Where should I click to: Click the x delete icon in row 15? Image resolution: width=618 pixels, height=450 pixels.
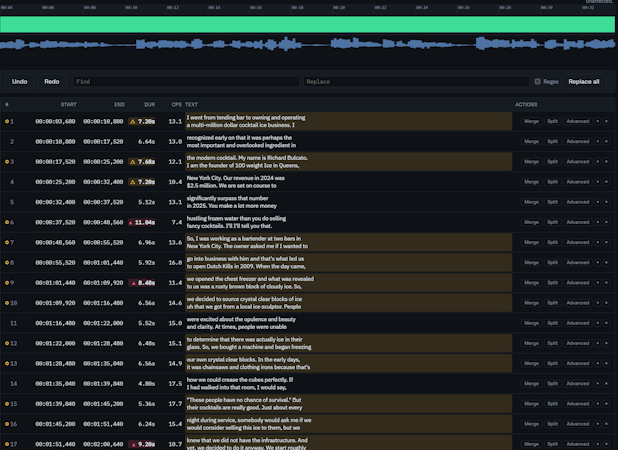click(x=607, y=404)
